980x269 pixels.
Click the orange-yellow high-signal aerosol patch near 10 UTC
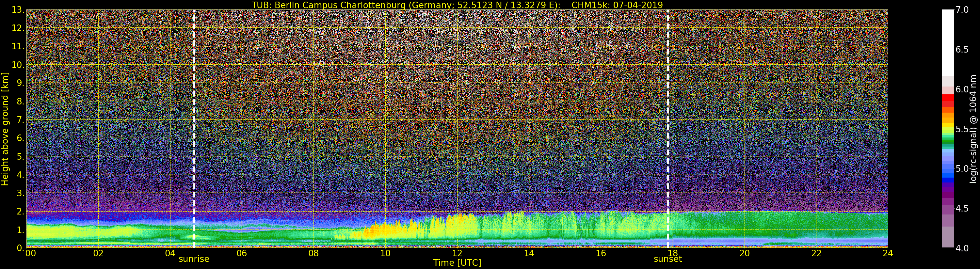pos(384,230)
